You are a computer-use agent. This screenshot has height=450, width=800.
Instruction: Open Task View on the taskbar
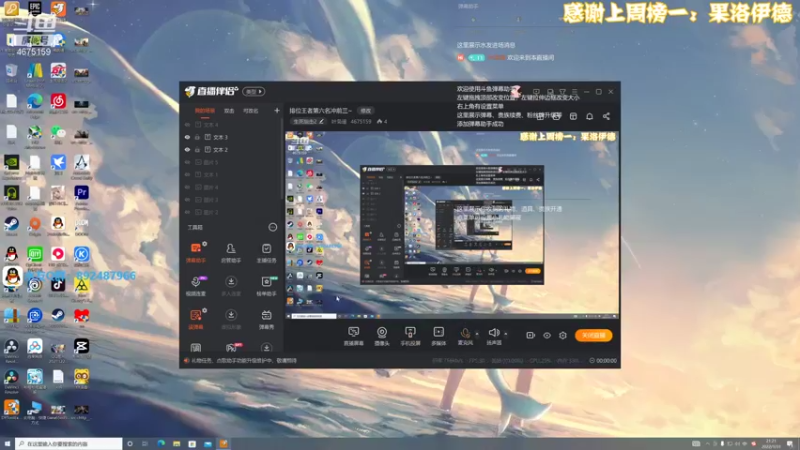pos(145,444)
